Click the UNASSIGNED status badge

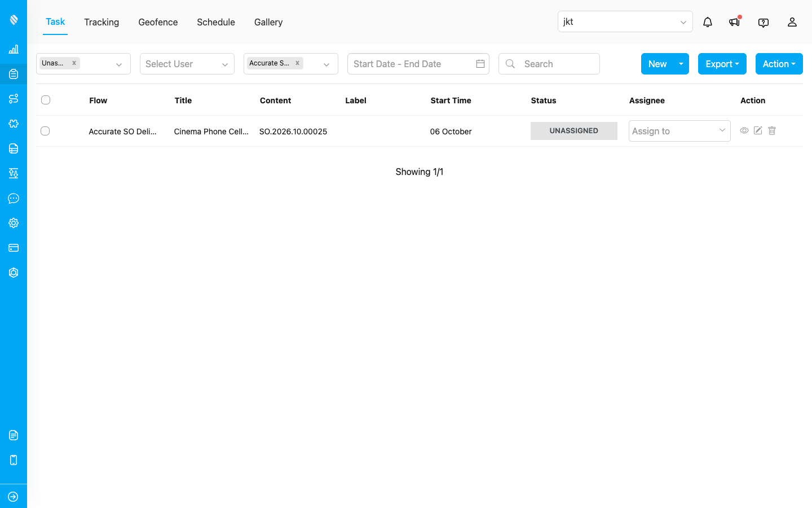[574, 131]
